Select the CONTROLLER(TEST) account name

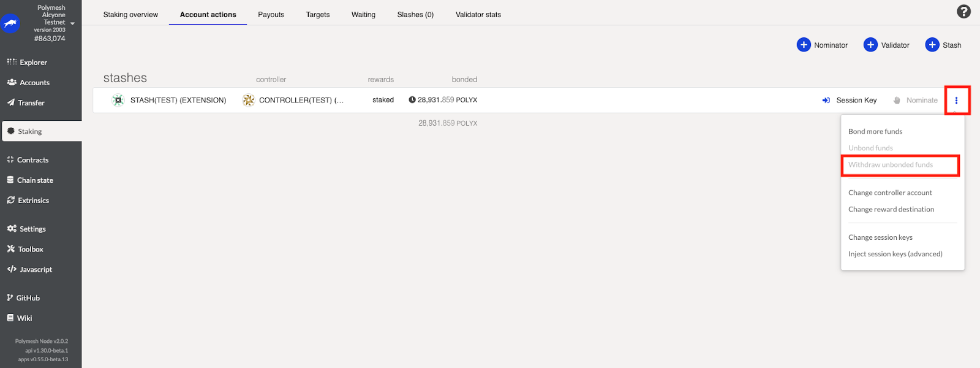[301, 100]
